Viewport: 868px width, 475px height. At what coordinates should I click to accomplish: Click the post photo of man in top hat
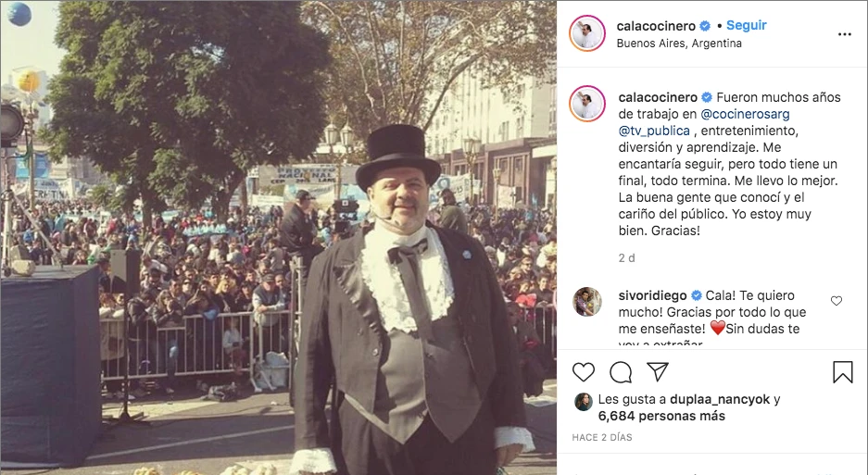coord(279,237)
